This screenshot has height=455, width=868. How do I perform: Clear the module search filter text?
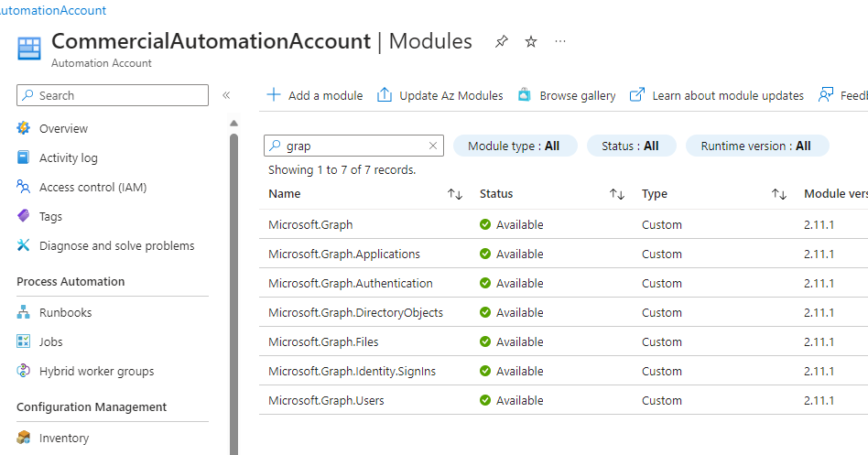point(433,146)
